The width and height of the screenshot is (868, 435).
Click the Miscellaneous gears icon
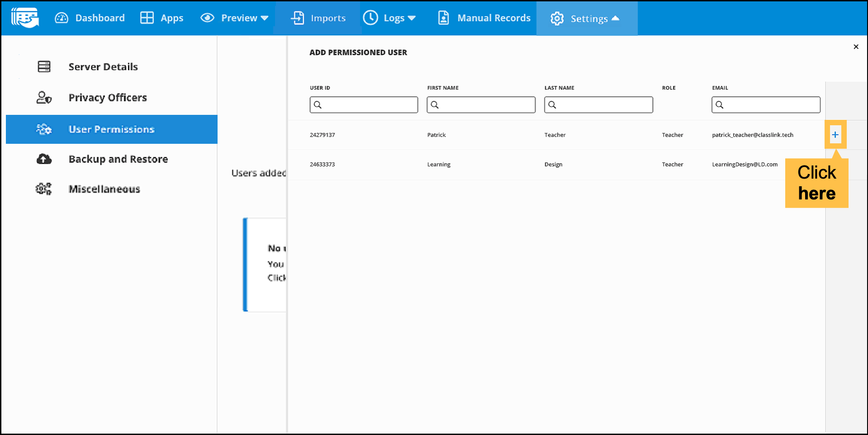coord(44,189)
